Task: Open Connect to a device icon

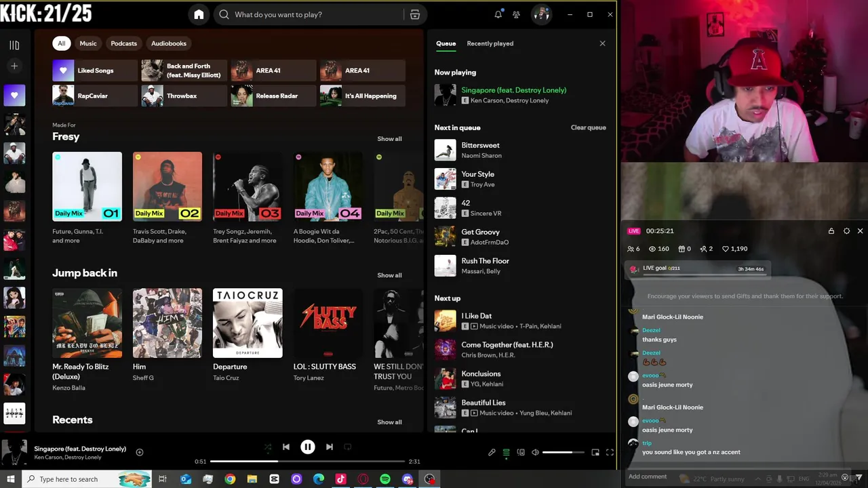Action: click(x=521, y=452)
